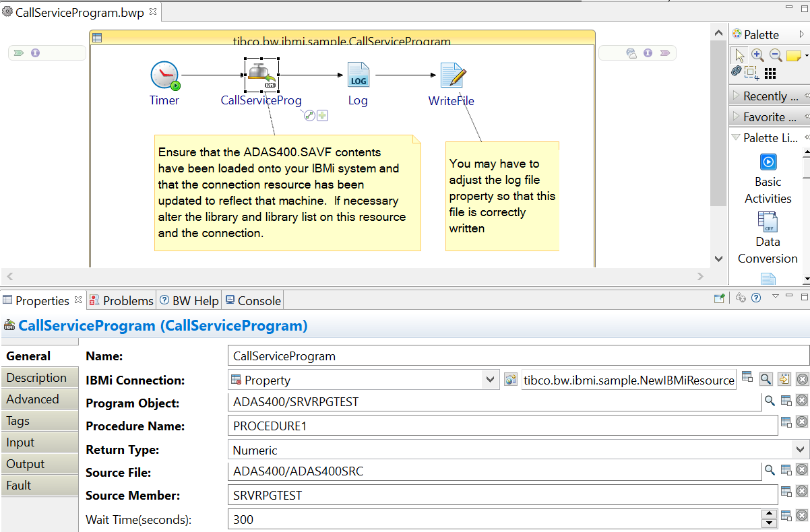
Task: Increase Wait Time with up stepper
Action: (x=768, y=514)
